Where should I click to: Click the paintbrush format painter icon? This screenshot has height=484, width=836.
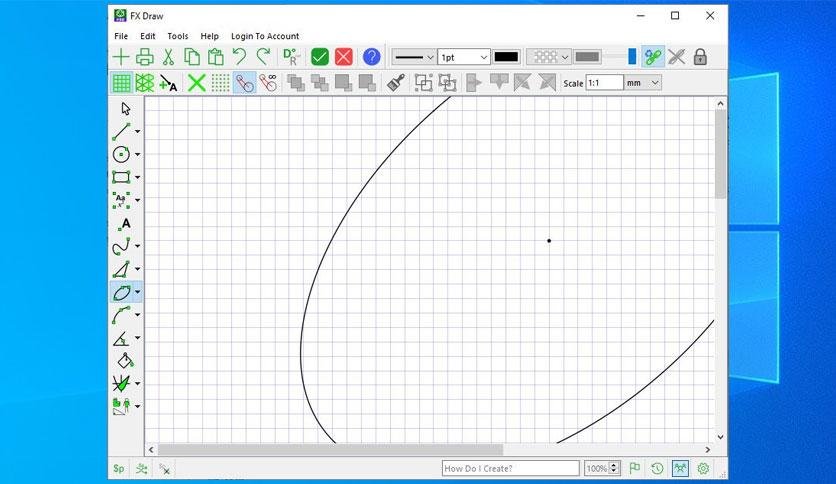click(396, 83)
